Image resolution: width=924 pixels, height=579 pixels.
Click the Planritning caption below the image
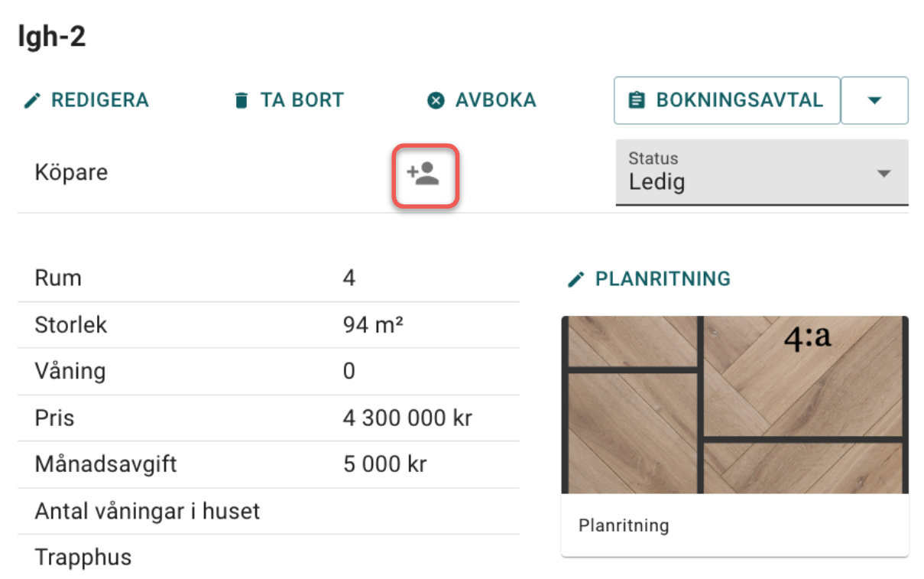coord(623,525)
